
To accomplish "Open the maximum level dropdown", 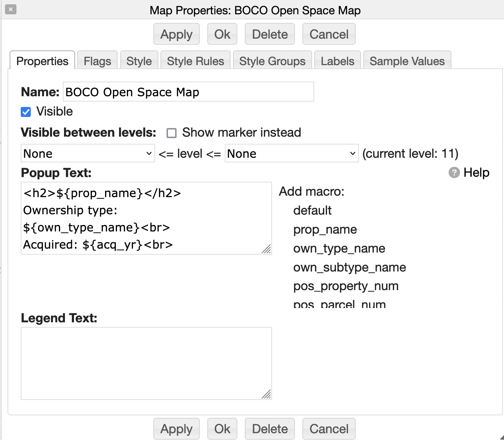I will click(291, 153).
